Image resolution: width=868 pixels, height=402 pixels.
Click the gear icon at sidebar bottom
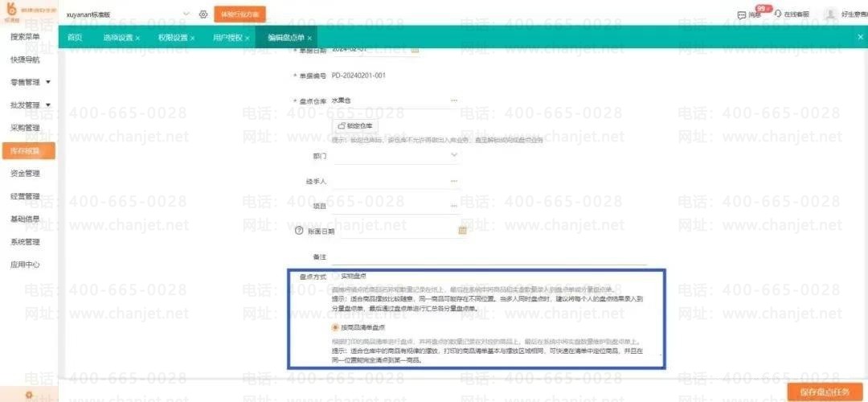click(29, 396)
